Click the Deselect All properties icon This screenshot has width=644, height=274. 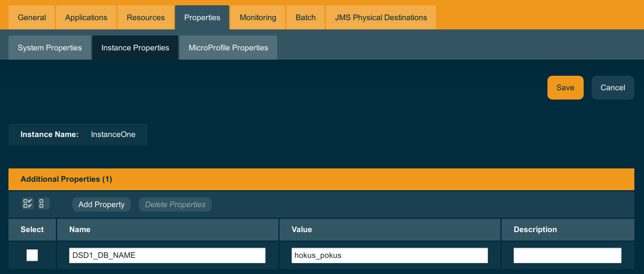pos(43,203)
